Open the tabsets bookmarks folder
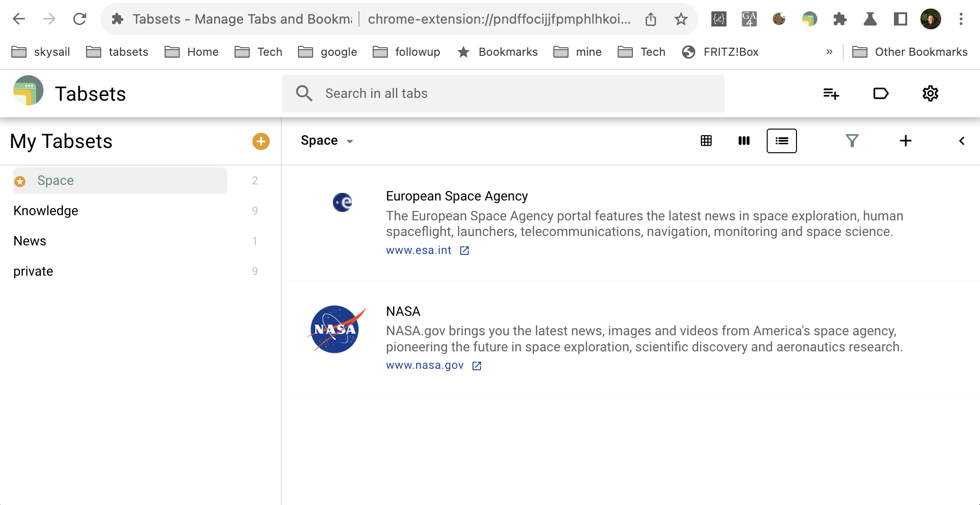 117,52
